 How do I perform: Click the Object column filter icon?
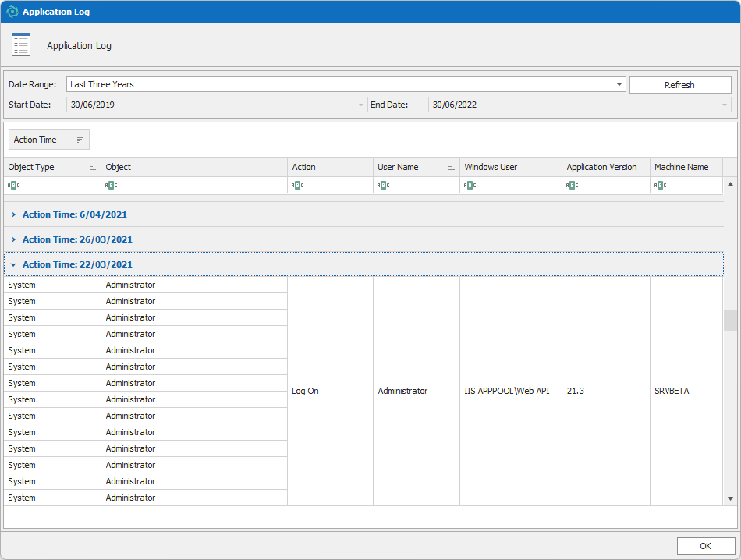click(x=111, y=186)
